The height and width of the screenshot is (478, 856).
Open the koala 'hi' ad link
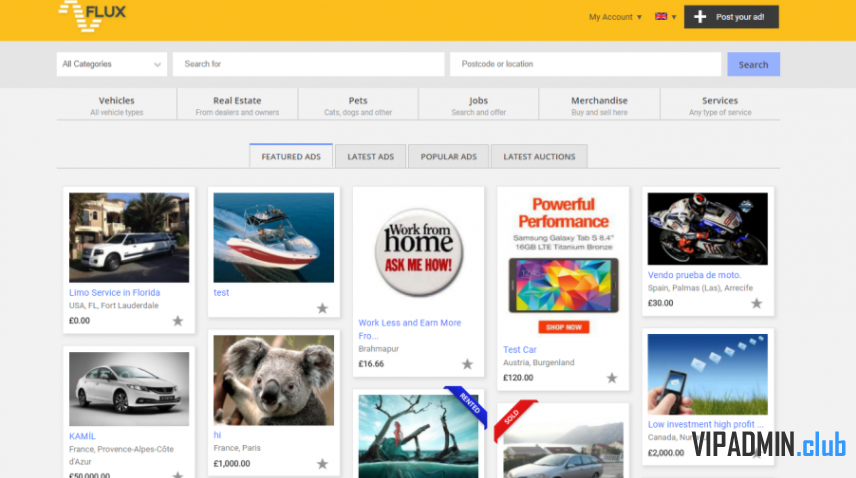pyautogui.click(x=217, y=435)
